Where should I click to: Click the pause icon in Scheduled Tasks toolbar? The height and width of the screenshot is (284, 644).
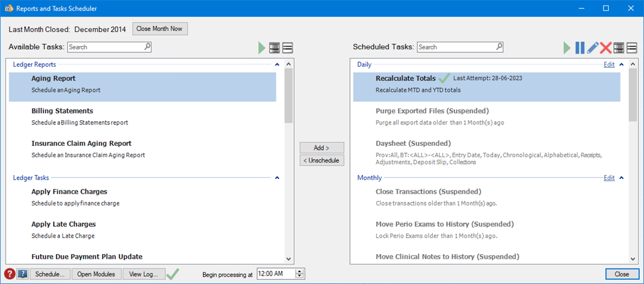(x=580, y=48)
